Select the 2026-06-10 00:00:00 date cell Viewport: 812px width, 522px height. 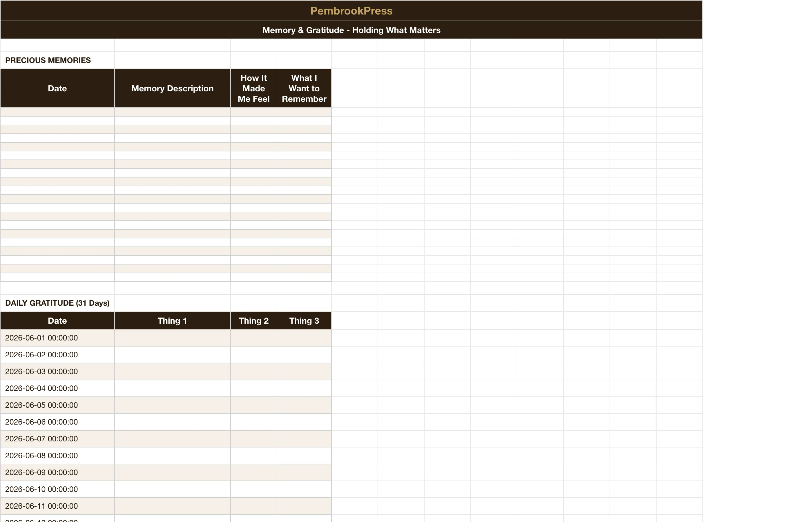point(57,490)
